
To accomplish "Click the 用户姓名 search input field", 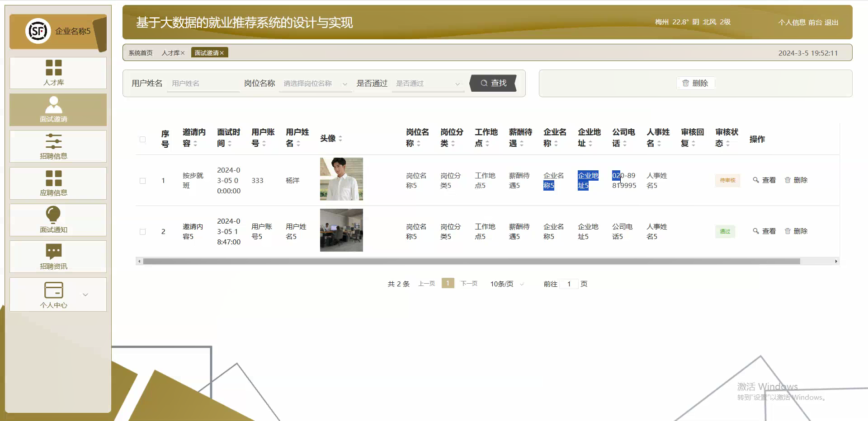I will (x=203, y=83).
